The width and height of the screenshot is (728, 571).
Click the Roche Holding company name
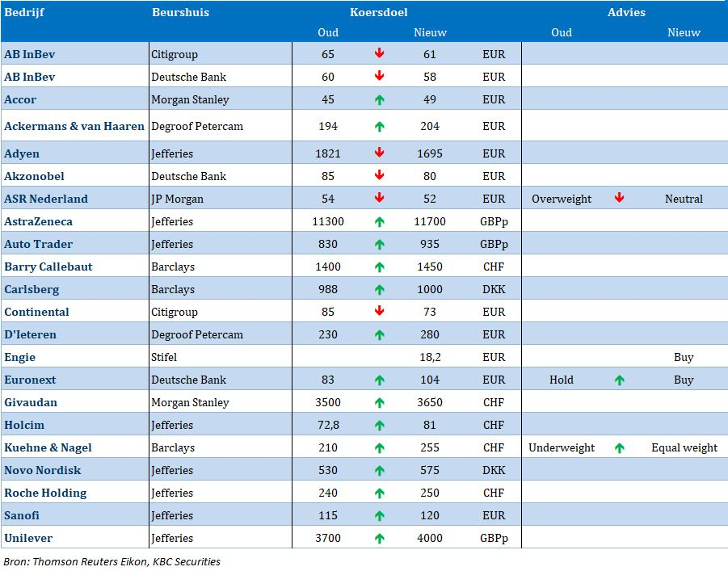[x=45, y=493]
